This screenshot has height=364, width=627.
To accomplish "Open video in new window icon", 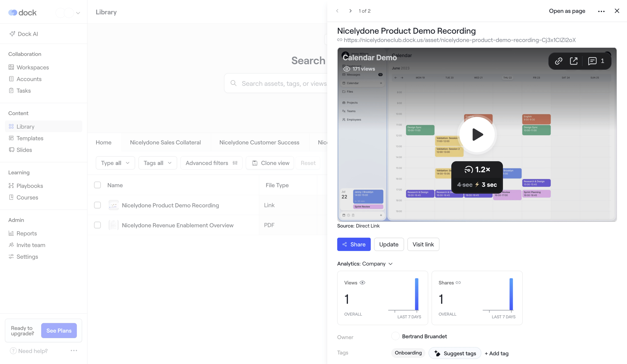I will tap(574, 61).
